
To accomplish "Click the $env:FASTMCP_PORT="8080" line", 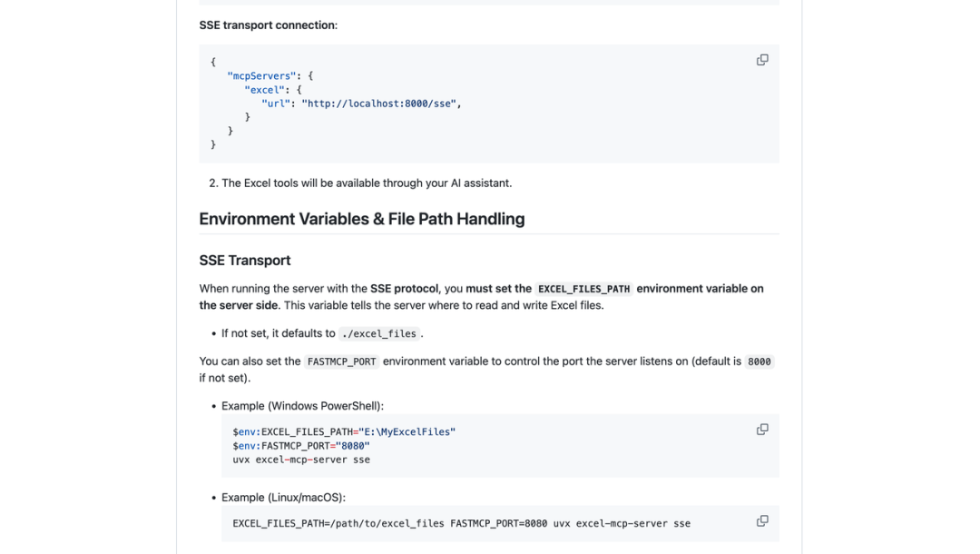I will tap(300, 446).
